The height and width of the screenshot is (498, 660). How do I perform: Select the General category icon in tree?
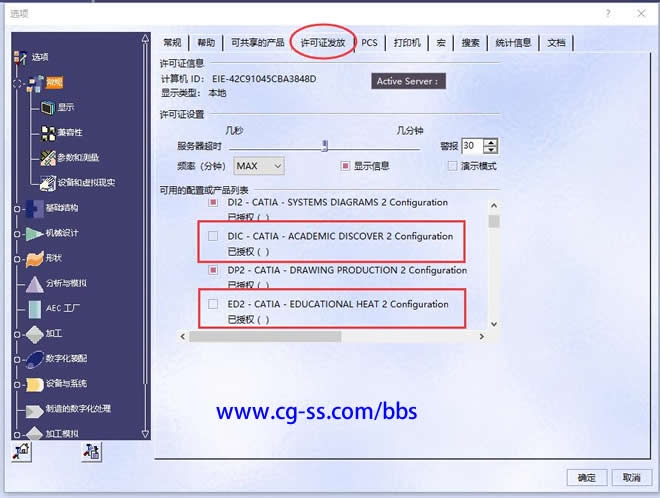coord(35,83)
